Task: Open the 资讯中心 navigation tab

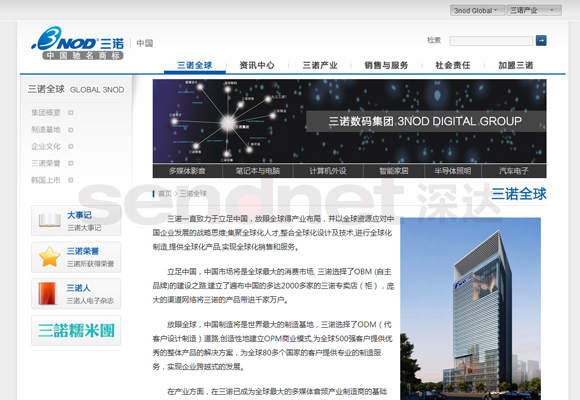Action: (x=257, y=65)
